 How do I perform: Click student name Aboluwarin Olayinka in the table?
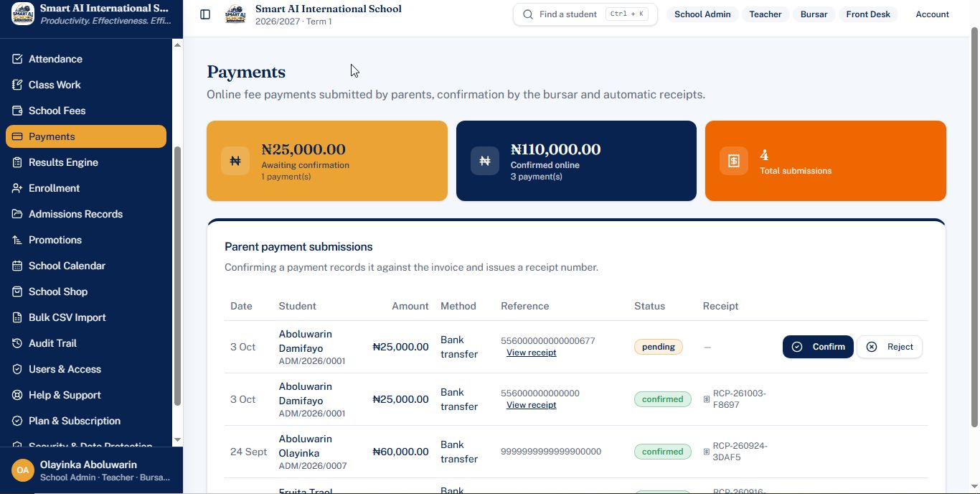pos(306,446)
